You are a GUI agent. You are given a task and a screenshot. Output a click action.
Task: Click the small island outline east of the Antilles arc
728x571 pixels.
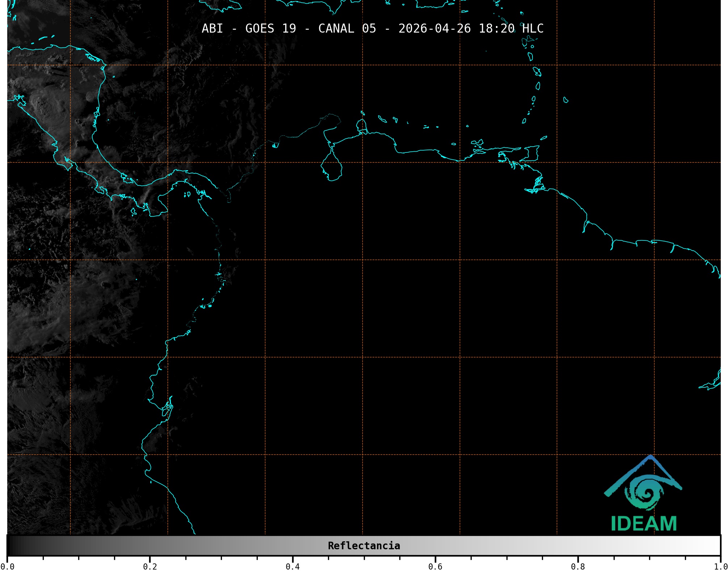(565, 100)
